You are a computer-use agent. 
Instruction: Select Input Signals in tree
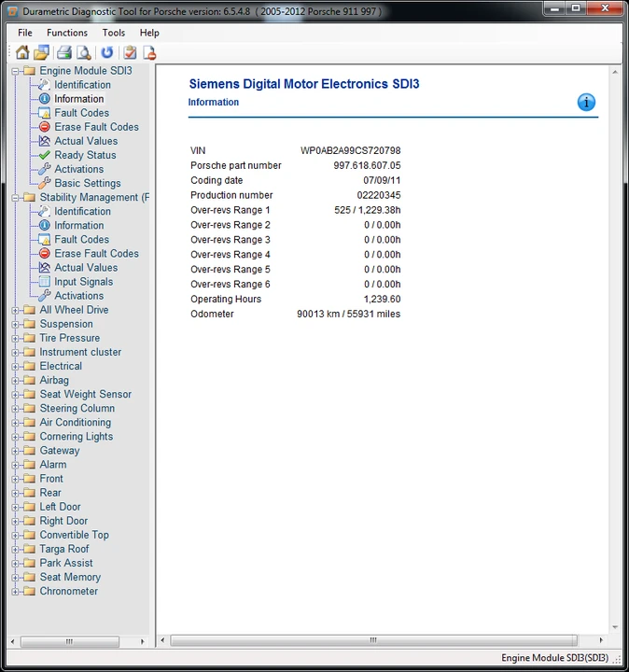tap(84, 282)
